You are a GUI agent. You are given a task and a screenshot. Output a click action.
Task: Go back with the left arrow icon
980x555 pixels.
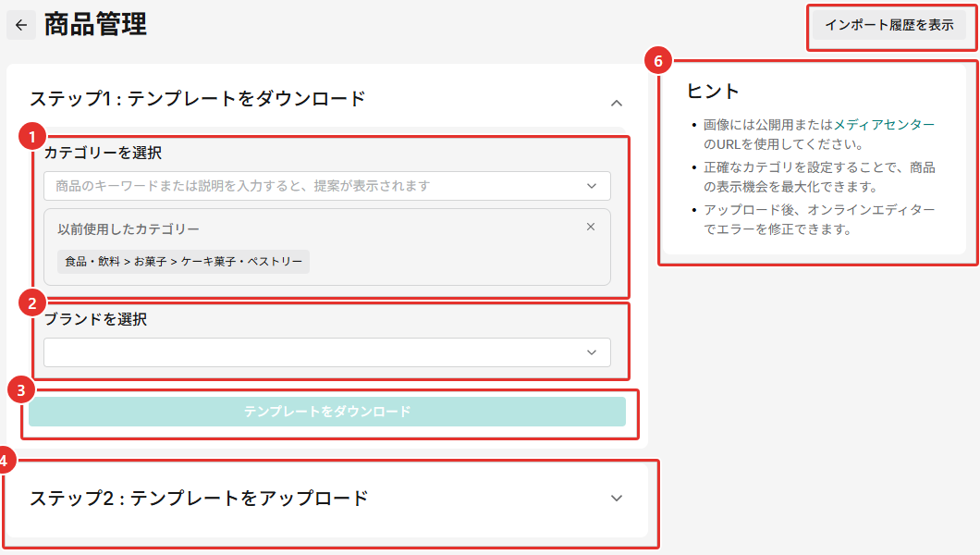[x=21, y=25]
